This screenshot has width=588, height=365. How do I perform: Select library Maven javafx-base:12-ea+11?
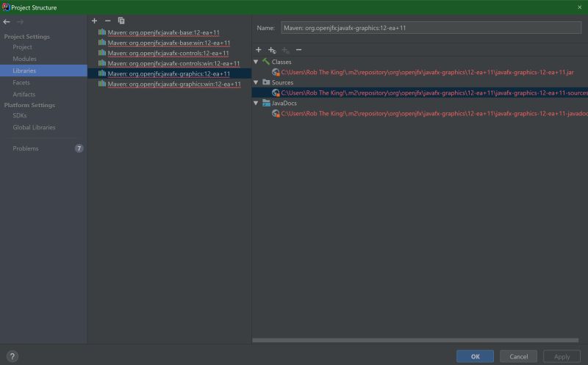click(x=163, y=32)
